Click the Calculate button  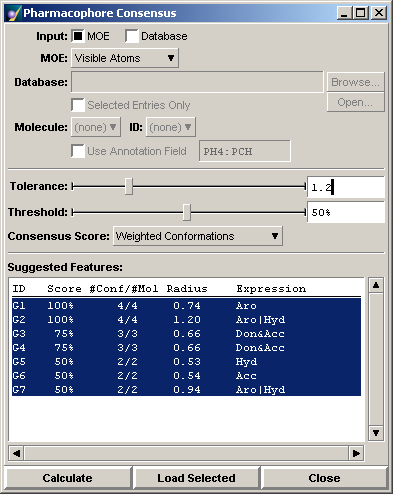[x=67, y=478]
